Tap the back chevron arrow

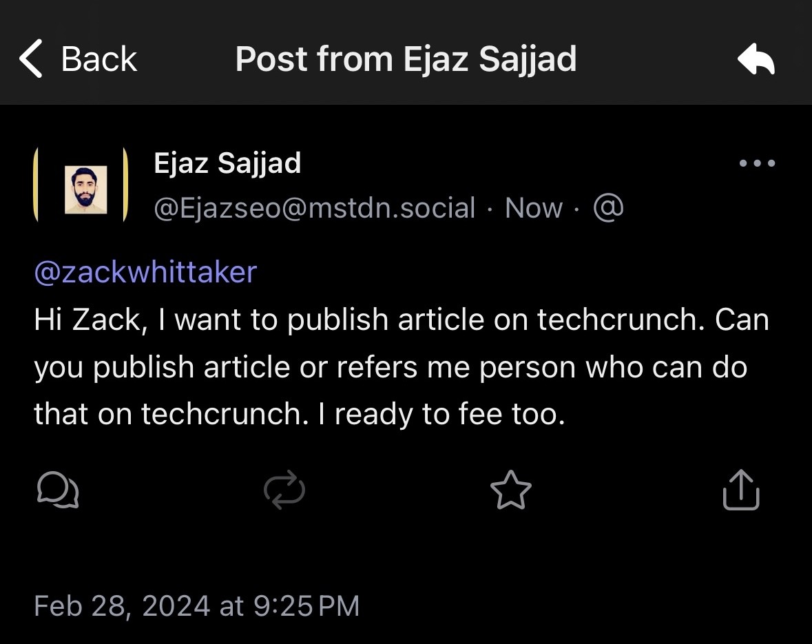[x=32, y=59]
